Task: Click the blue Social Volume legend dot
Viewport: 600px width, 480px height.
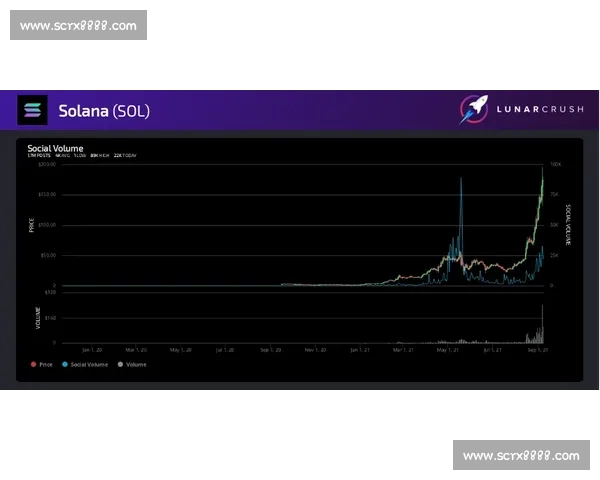Action: pos(65,365)
